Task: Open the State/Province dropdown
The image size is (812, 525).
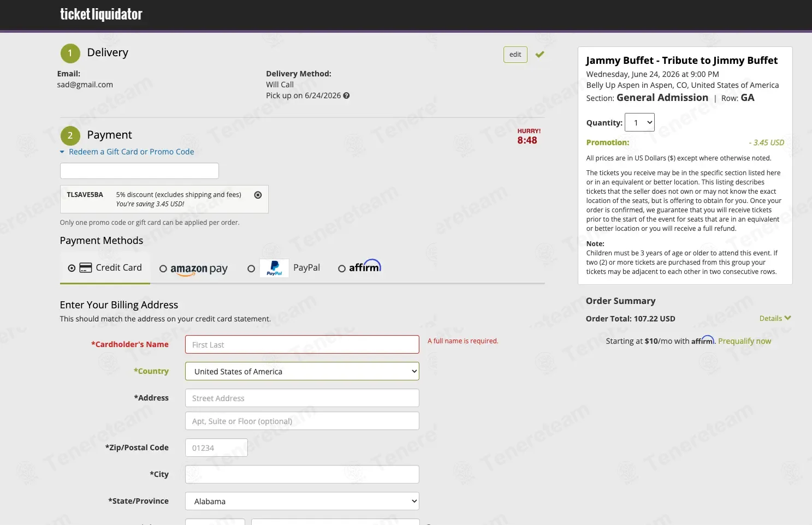Action: pyautogui.click(x=302, y=501)
